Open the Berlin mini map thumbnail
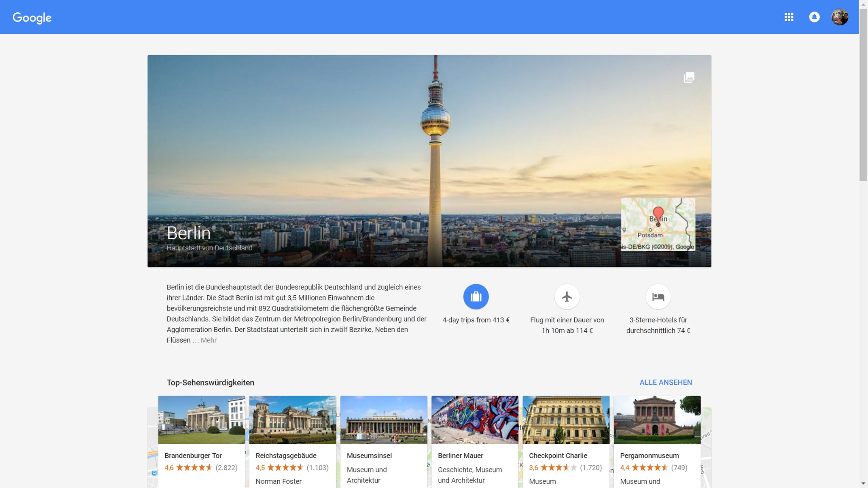The width and height of the screenshot is (868, 488). coord(658,225)
